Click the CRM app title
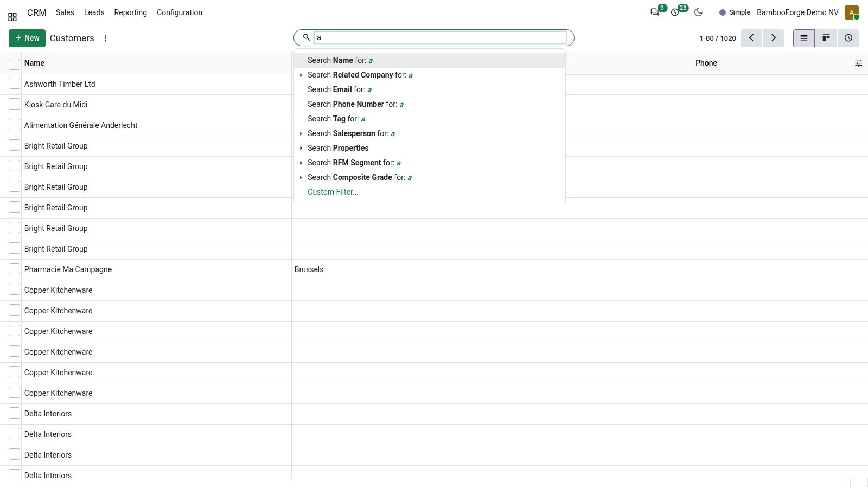Image resolution: width=868 pixels, height=488 pixels. click(x=37, y=12)
